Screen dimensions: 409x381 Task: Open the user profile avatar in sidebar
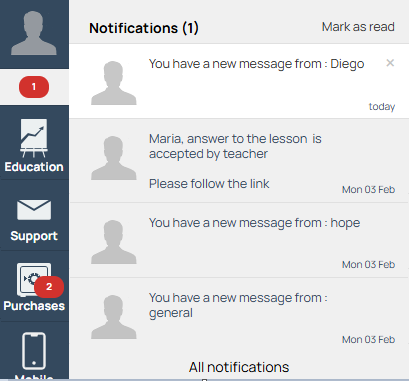pos(34,33)
